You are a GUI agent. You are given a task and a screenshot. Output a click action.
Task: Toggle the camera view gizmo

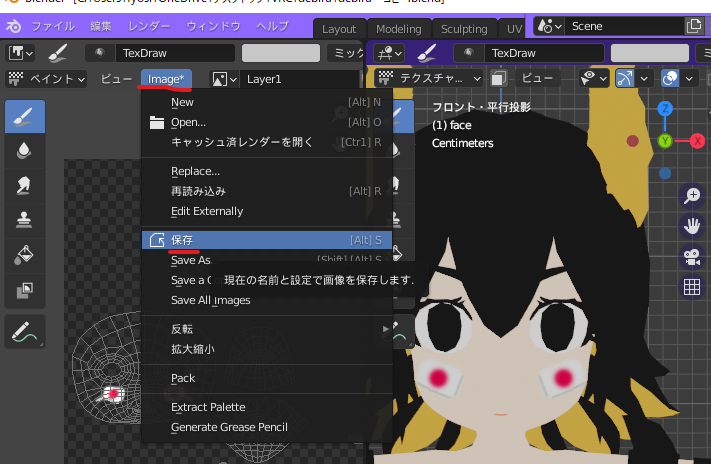coord(692,257)
